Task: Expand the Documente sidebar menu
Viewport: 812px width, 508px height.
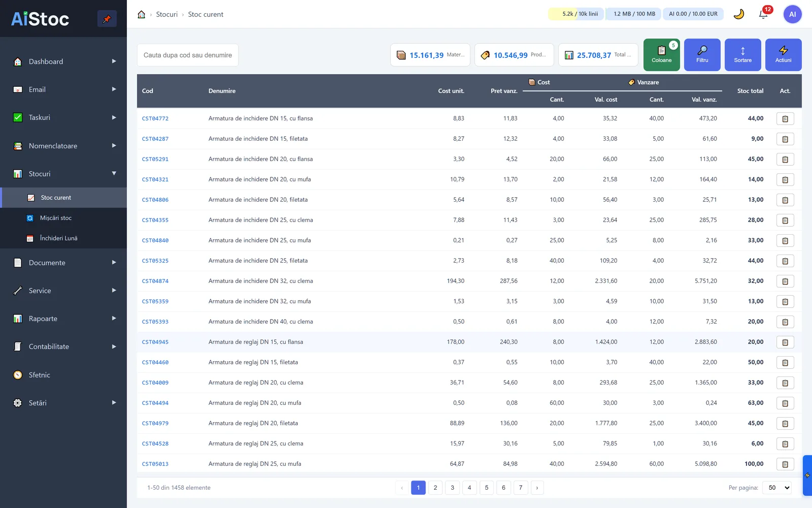Action: [63, 263]
